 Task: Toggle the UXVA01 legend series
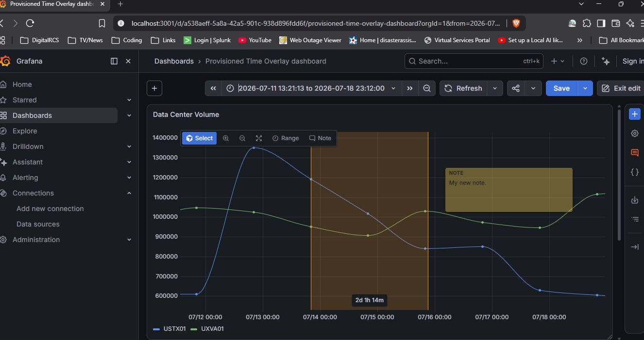(x=207, y=329)
